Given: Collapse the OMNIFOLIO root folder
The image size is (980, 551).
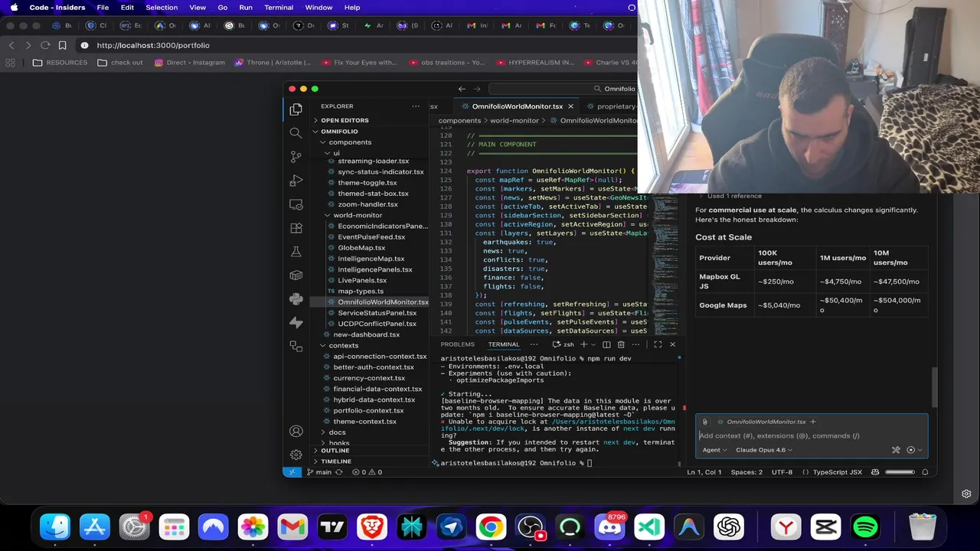Looking at the screenshot, I should point(339,132).
